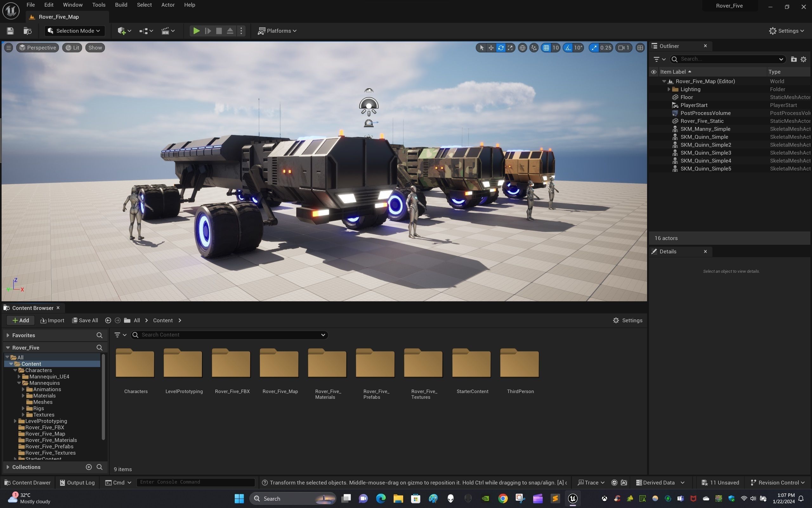
Task: Collapse the Rover_Five_Map (Editor) world row
Action: tap(664, 81)
